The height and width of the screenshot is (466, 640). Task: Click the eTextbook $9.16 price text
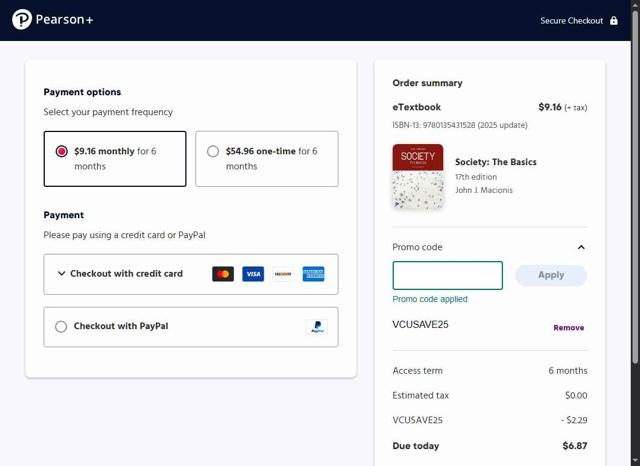pos(550,107)
